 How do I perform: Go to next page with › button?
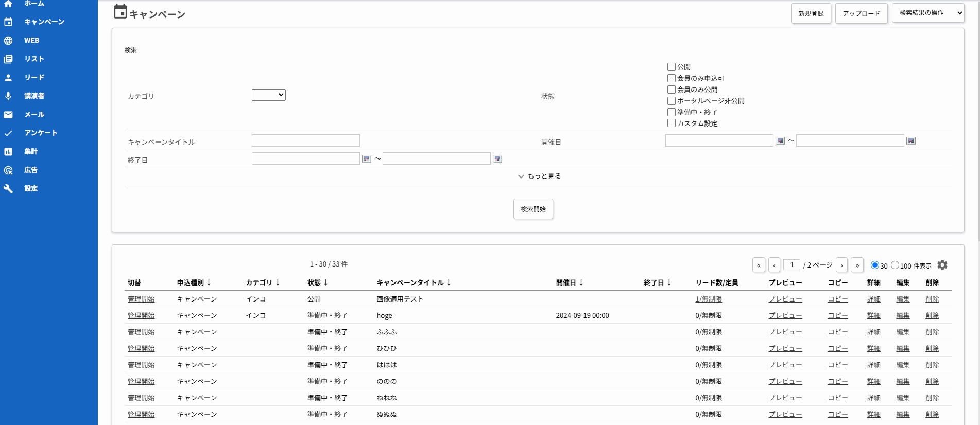tap(841, 265)
